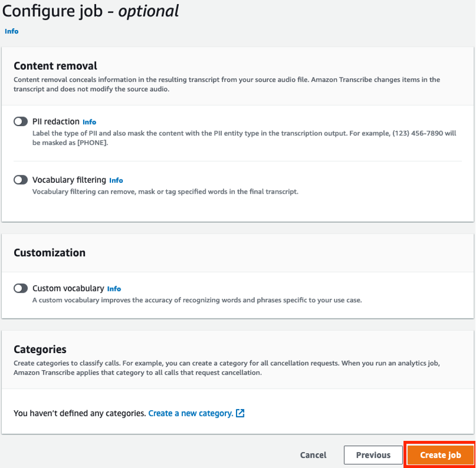Image resolution: width=476 pixels, height=468 pixels.
Task: Go back with the Previous button
Action: pos(373,455)
